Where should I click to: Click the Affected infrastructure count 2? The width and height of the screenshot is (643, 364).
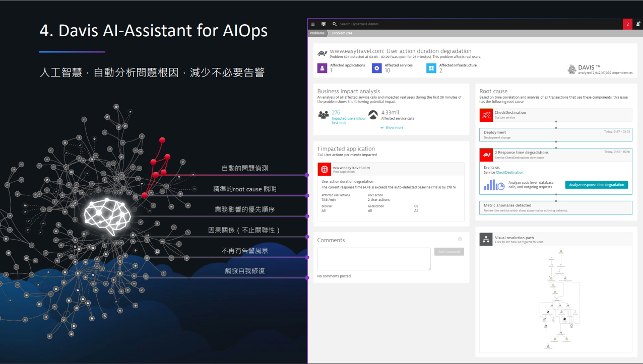click(x=441, y=71)
